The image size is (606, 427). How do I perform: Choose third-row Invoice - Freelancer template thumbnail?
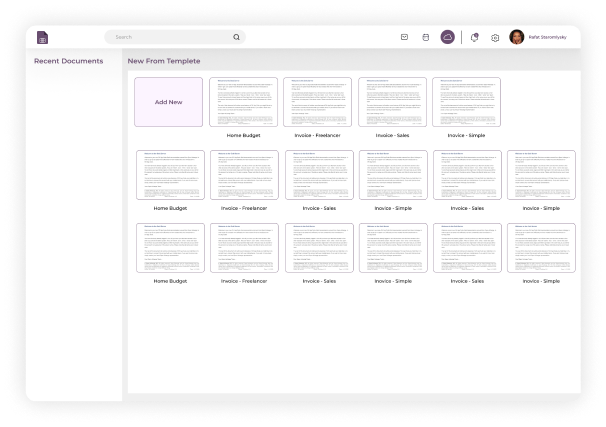tap(244, 248)
